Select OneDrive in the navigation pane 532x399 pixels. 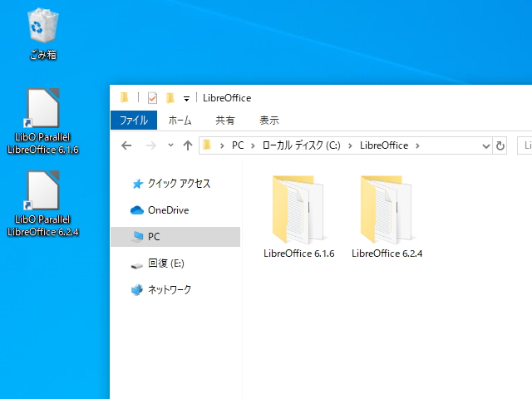pyautogui.click(x=175, y=210)
